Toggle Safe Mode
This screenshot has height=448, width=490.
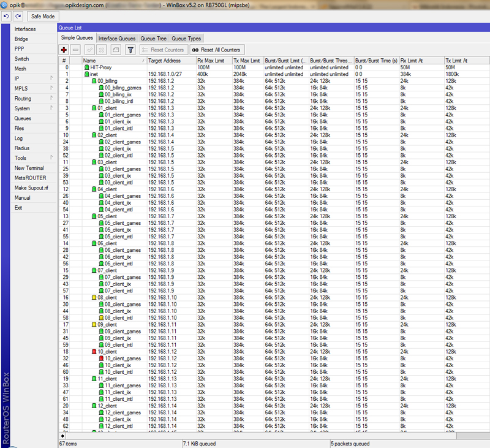[x=42, y=16]
